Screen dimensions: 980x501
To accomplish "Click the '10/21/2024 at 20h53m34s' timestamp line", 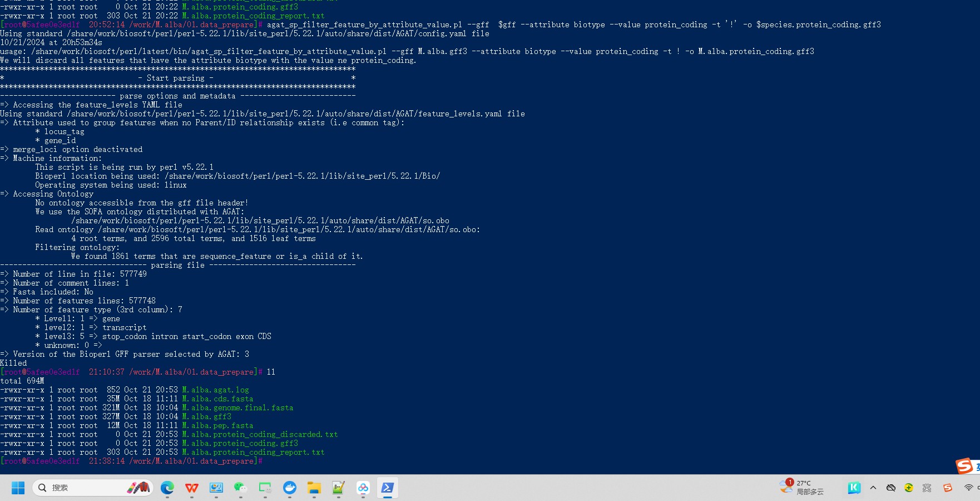I will click(x=51, y=43).
